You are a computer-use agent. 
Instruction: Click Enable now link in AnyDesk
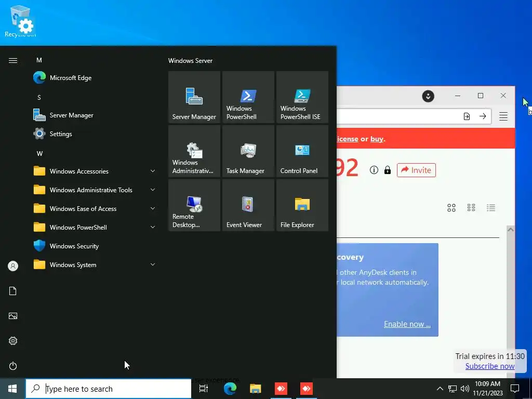pyautogui.click(x=407, y=324)
